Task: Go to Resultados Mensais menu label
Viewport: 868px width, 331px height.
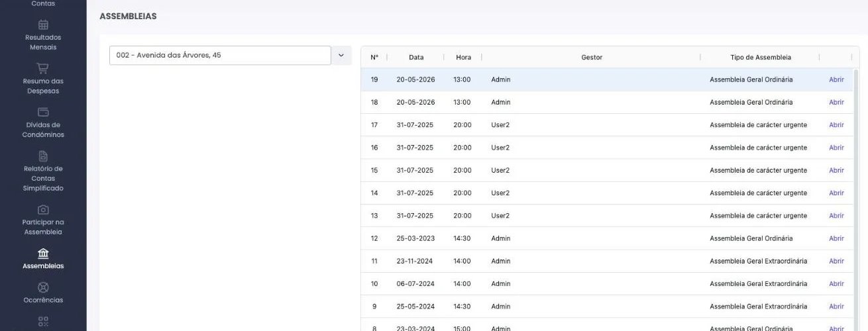Action: click(43, 42)
